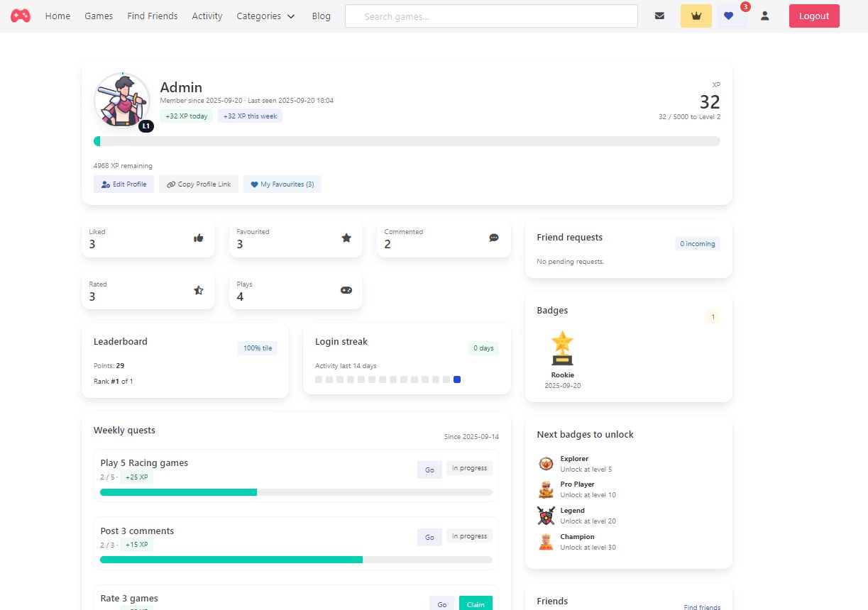Click the Admin avatar image
Viewport: 868px width, 610px height.
click(x=122, y=101)
